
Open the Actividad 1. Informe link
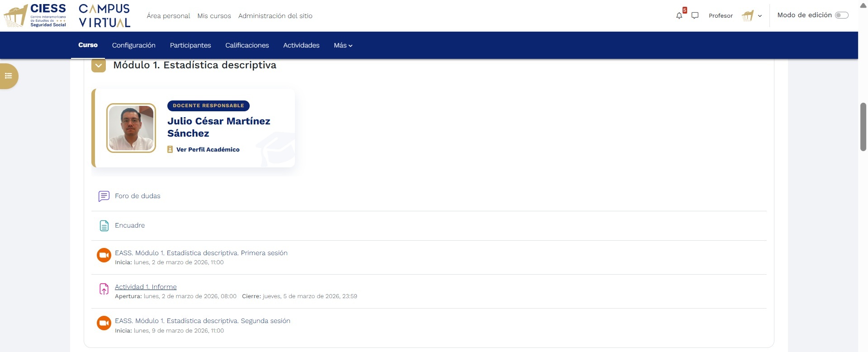[146, 287]
